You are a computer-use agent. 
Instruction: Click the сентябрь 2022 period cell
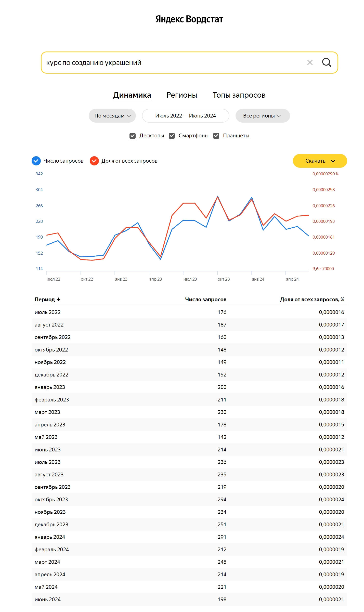[x=53, y=337]
